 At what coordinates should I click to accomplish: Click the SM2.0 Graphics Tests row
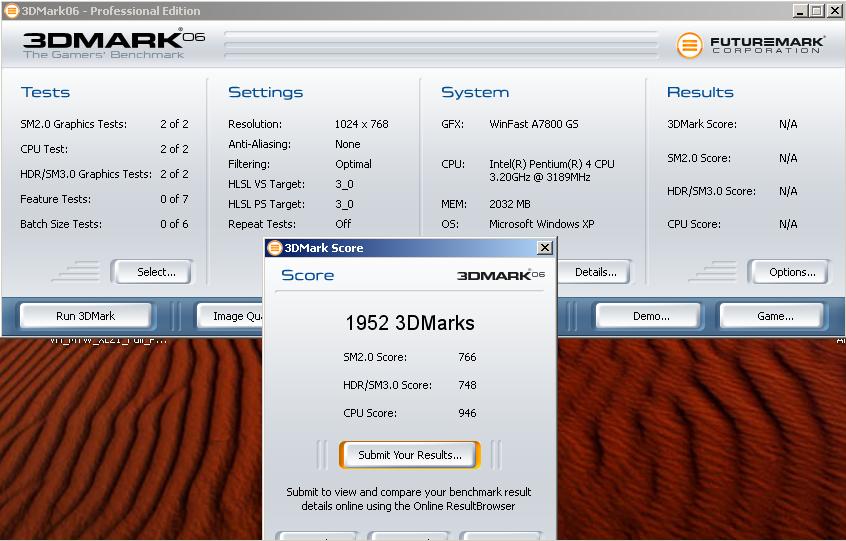coord(104,124)
